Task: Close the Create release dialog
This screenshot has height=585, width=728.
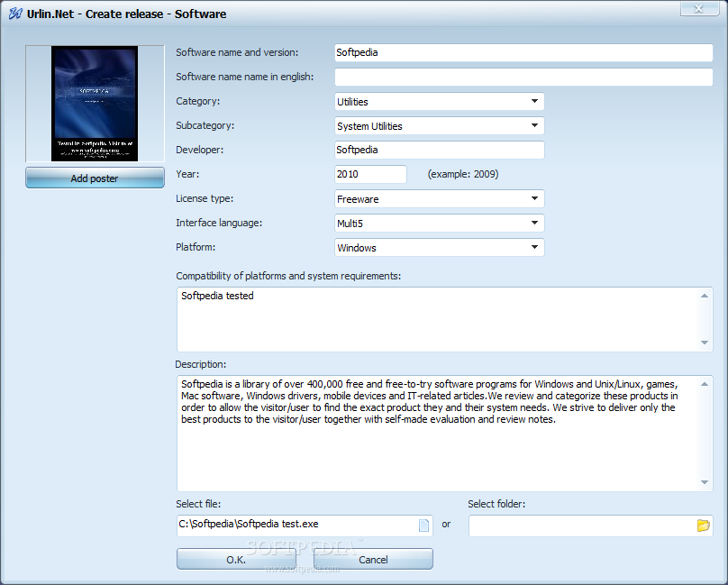Action: pos(699,8)
